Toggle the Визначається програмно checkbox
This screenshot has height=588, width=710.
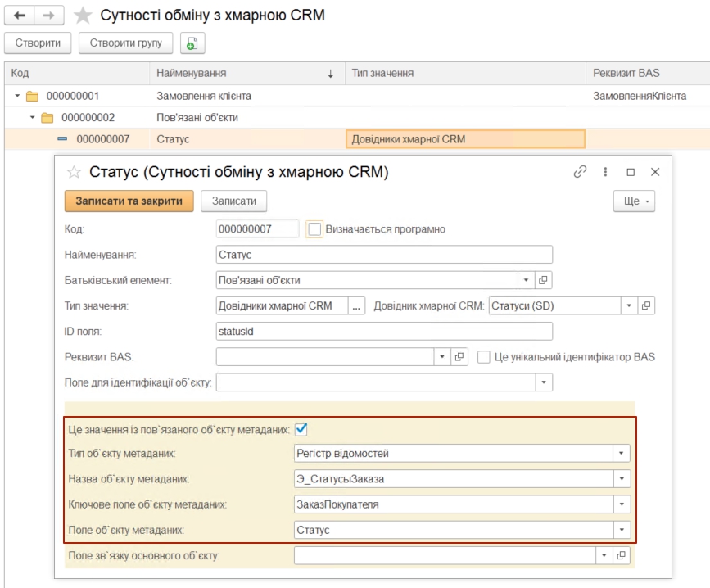[314, 229]
